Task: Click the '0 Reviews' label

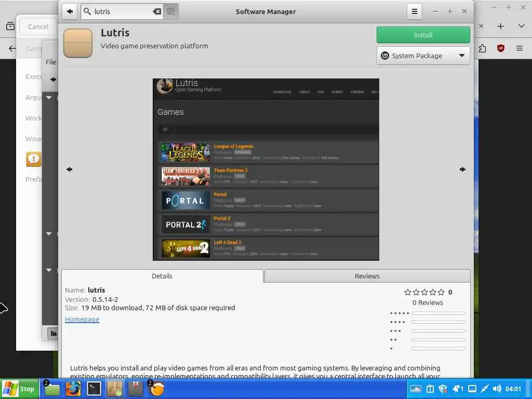Action: (x=428, y=303)
